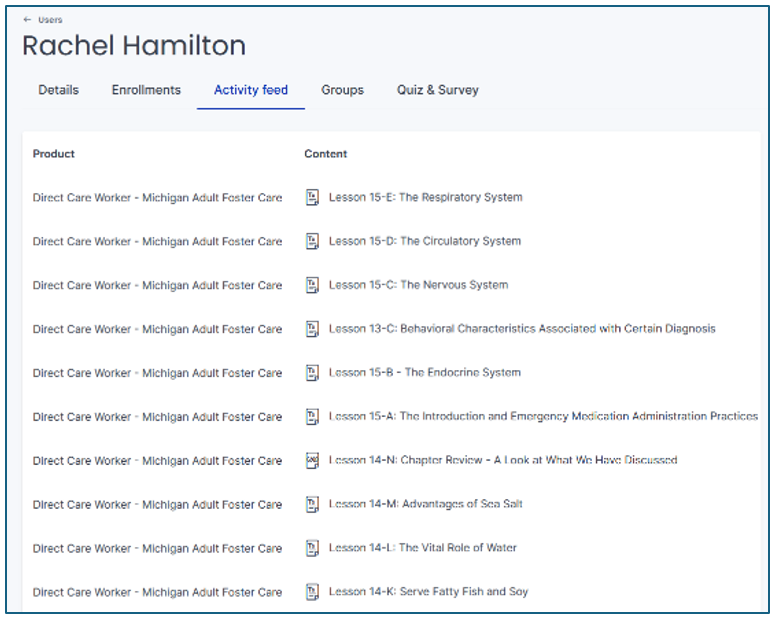The height and width of the screenshot is (621, 781).
Task: Open Lesson 14-N Chapter Review content
Action: 502,461
